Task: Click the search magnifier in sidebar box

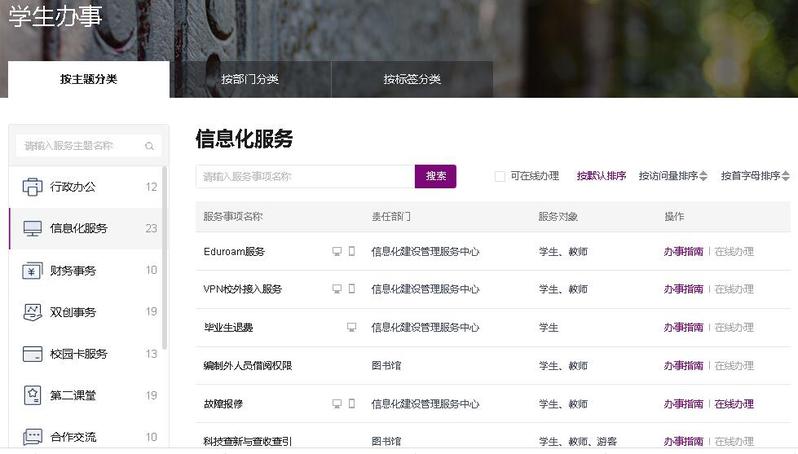Action: click(x=150, y=146)
